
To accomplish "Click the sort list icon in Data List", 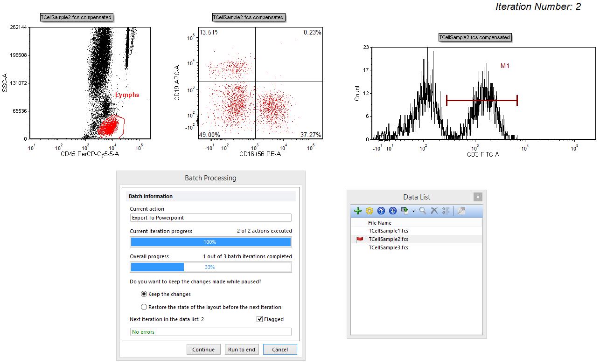I will (x=445, y=211).
